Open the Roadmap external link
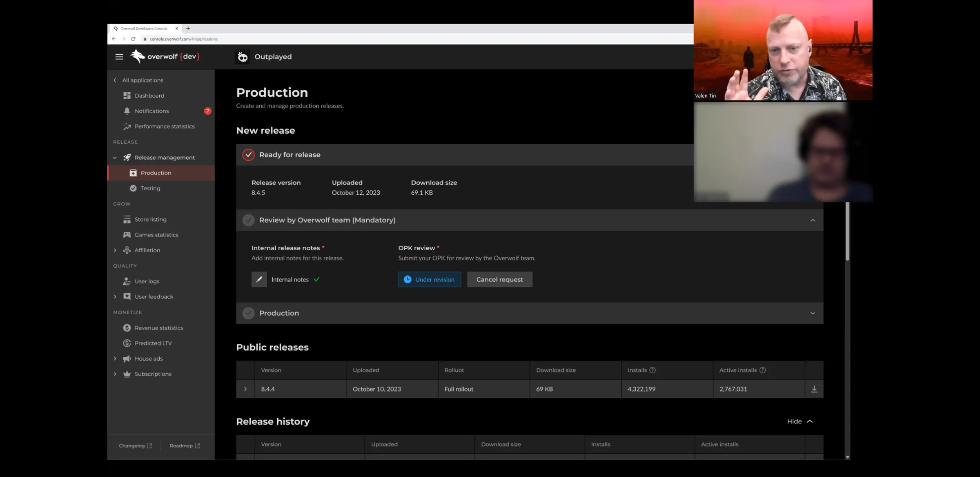 (185, 446)
